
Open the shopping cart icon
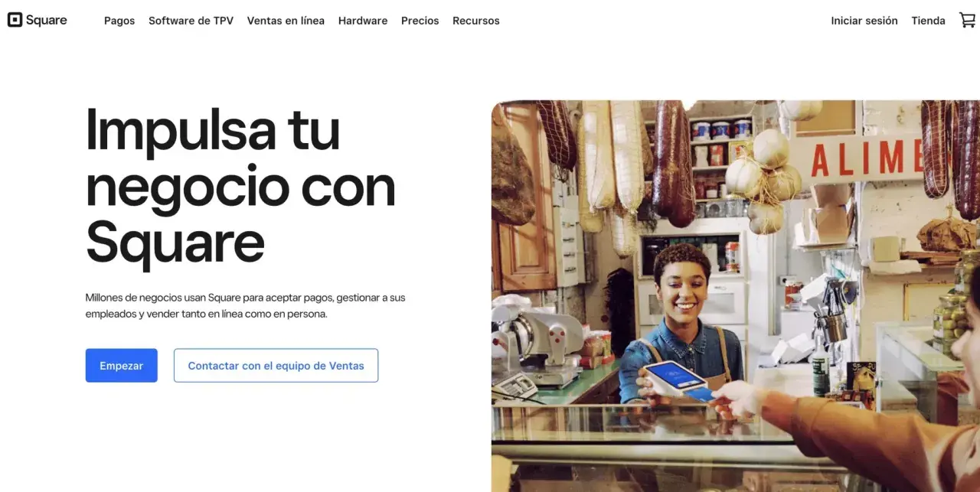(x=968, y=21)
